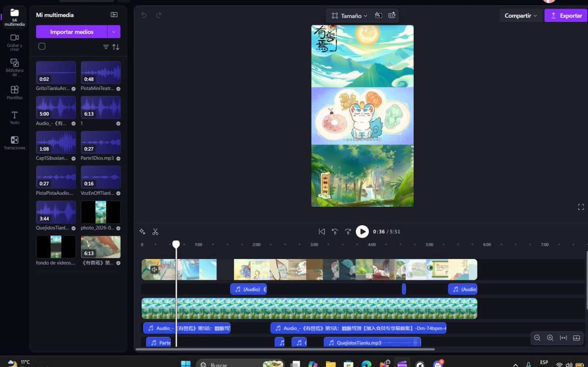Select the GritoTianluArr audio clip thumbnail
Screen dimensions: 588x367
(x=56, y=73)
